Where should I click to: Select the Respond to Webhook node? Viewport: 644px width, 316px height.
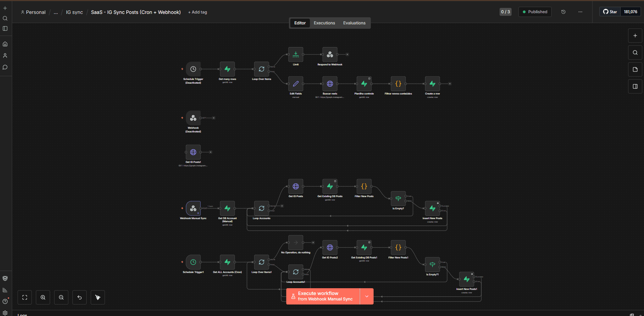[x=330, y=55]
